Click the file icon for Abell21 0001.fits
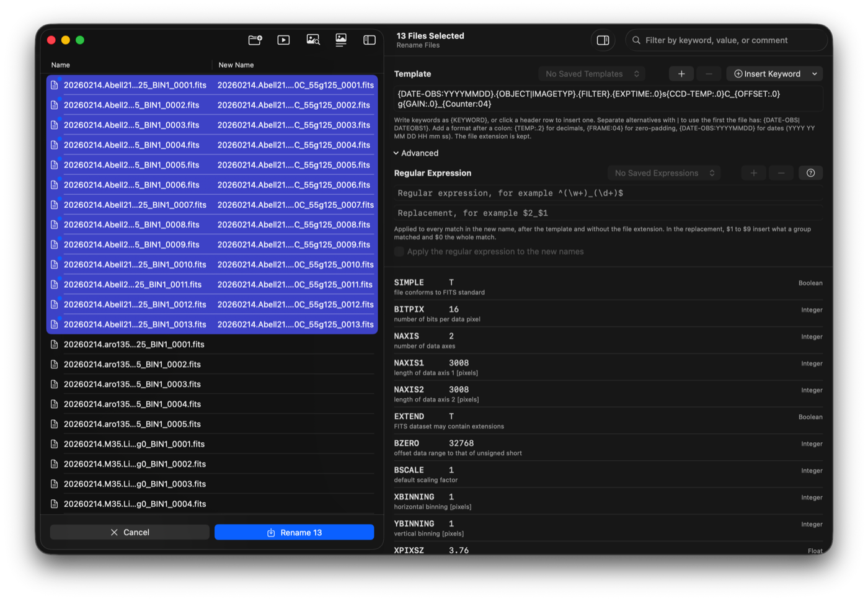This screenshot has width=868, height=601. pyautogui.click(x=55, y=85)
